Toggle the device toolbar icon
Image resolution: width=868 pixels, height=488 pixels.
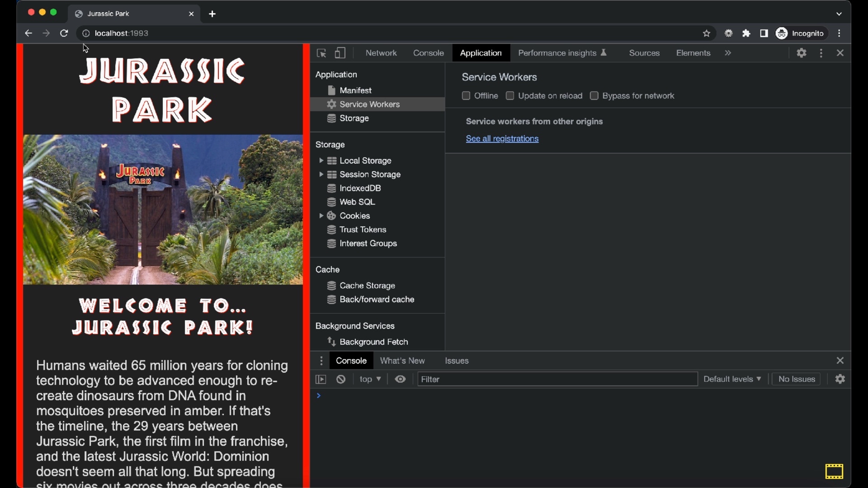[340, 53]
